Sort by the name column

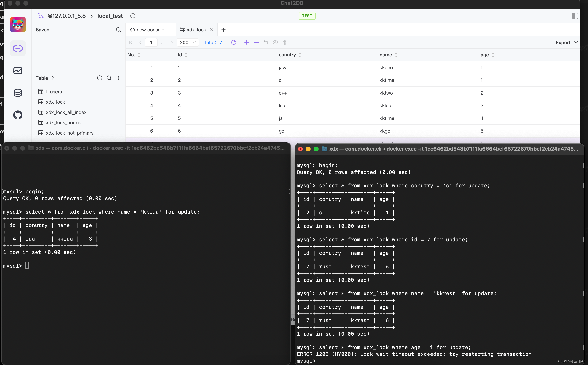tap(396, 55)
